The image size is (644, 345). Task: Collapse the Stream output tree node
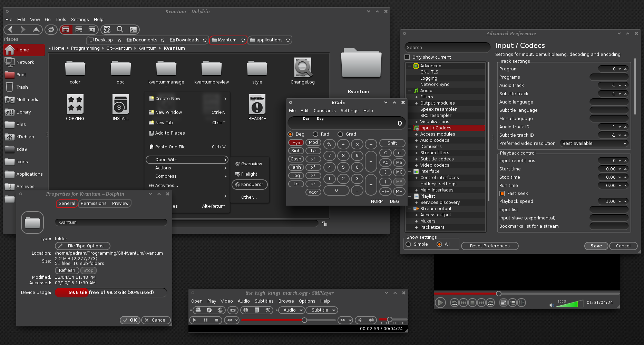(409, 209)
